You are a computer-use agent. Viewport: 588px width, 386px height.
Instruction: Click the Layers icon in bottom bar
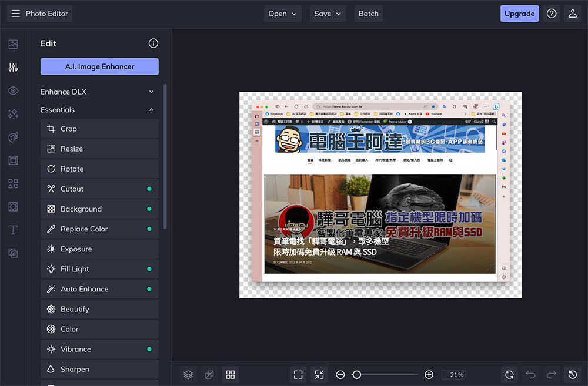pyautogui.click(x=188, y=374)
